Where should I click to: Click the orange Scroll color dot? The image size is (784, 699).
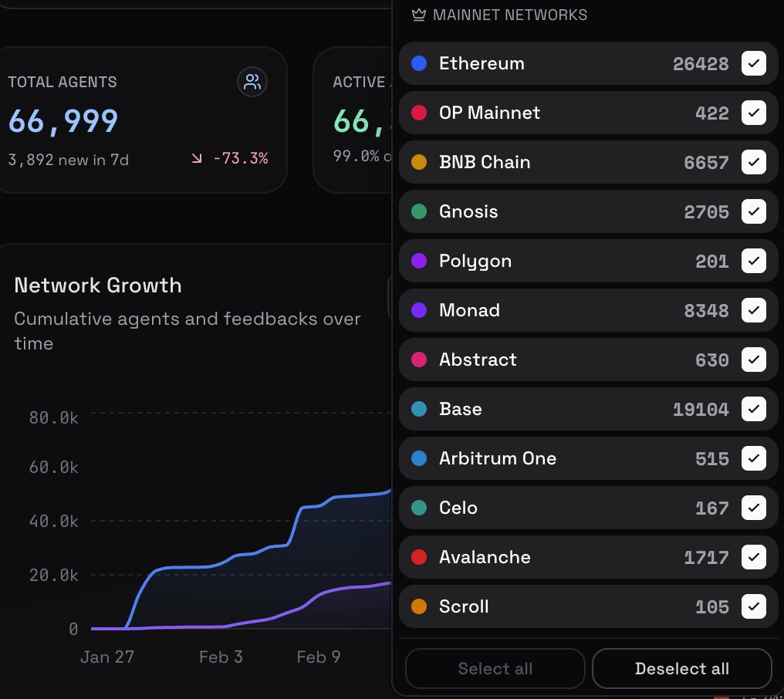click(419, 606)
